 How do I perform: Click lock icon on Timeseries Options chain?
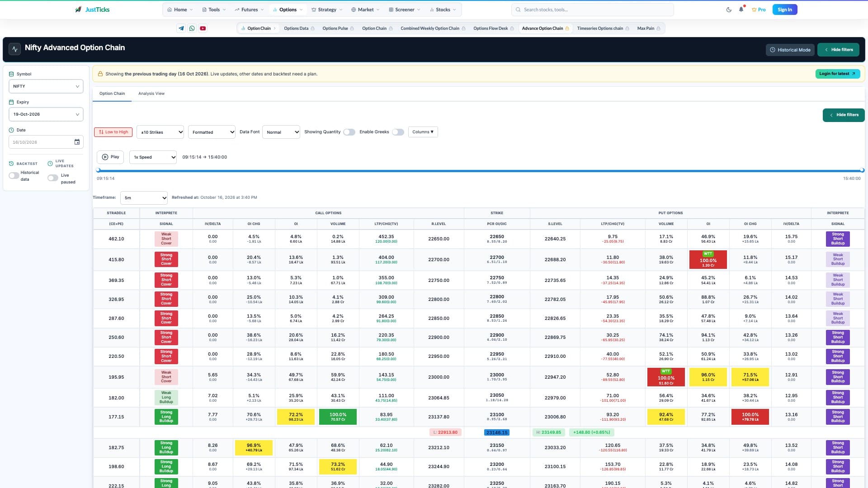click(x=627, y=28)
